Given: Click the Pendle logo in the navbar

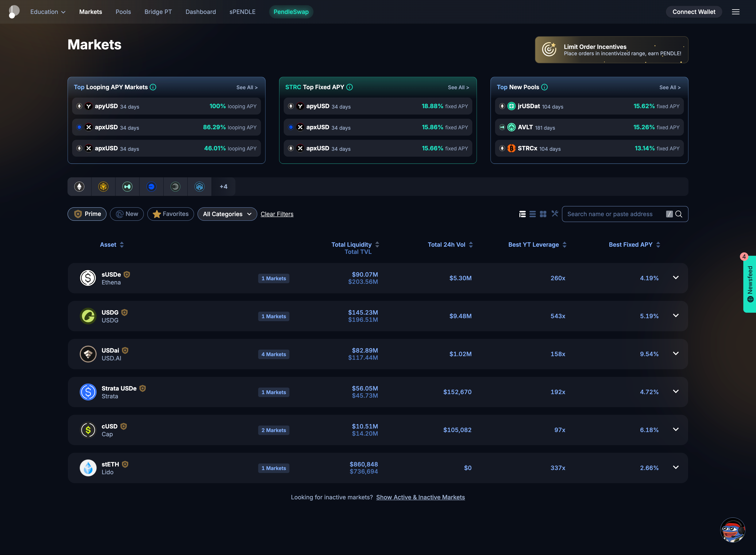Looking at the screenshot, I should click(14, 12).
